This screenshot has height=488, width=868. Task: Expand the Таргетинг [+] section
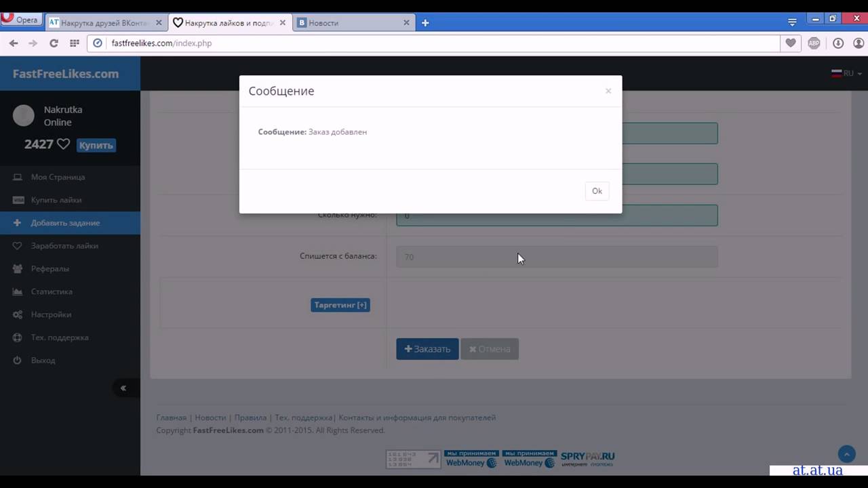340,305
